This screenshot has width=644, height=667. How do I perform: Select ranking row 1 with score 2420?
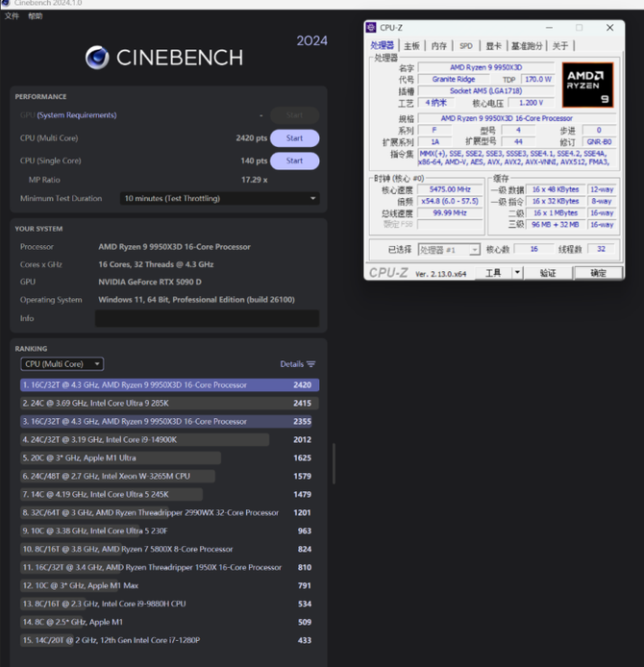[169, 385]
